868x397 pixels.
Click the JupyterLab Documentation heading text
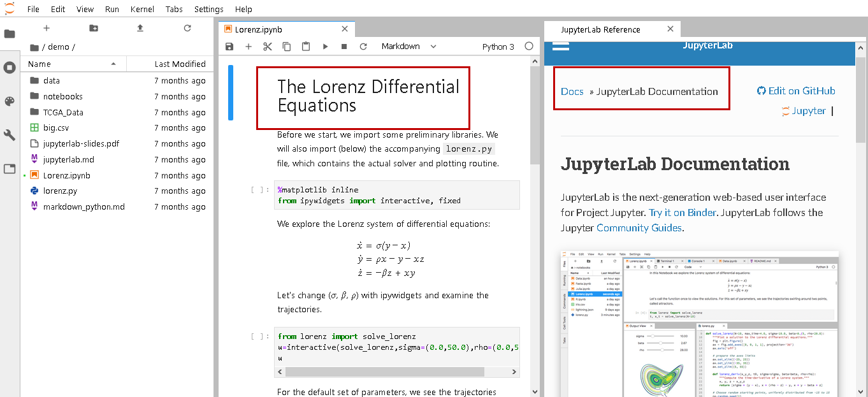click(675, 164)
